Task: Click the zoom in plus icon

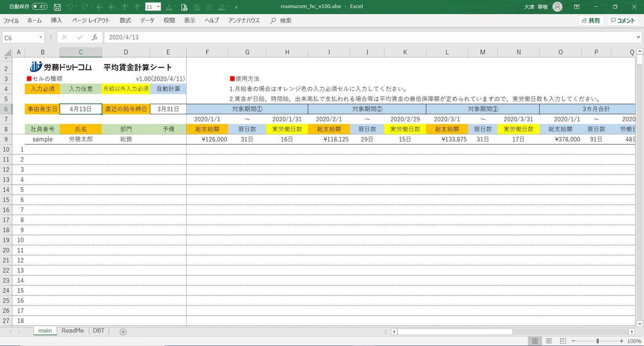Action: coord(621,341)
